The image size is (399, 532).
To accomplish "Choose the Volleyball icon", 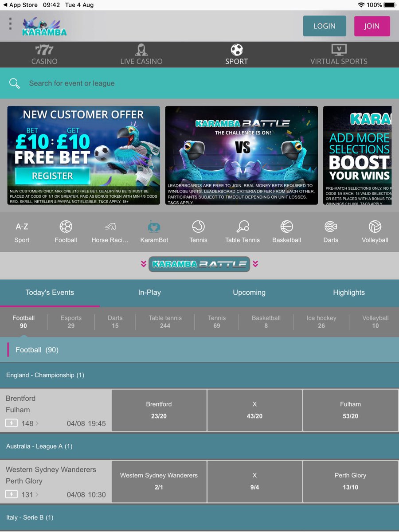I will click(x=375, y=232).
